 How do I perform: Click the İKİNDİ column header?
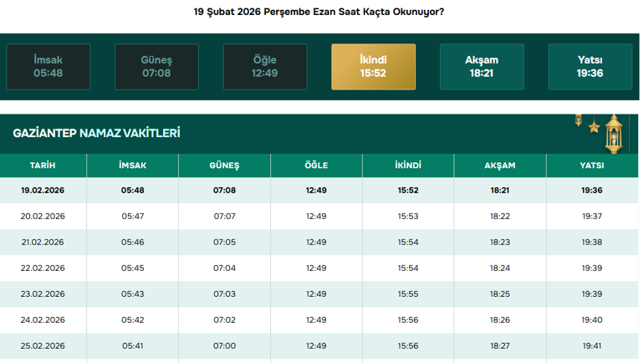[x=408, y=166]
